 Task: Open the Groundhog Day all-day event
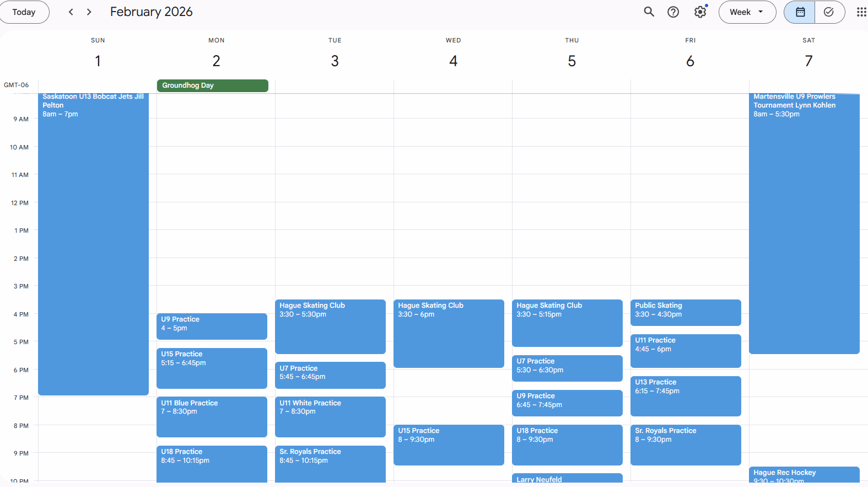pyautogui.click(x=212, y=85)
